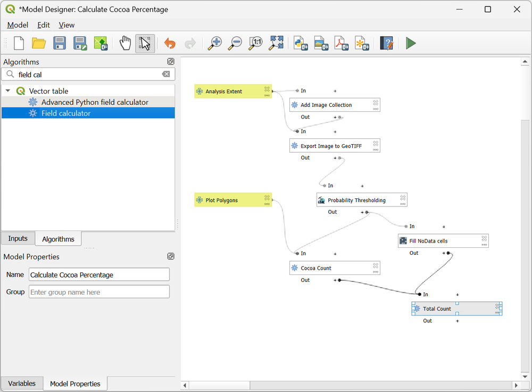Expand inputs above Probability Thresholding
532x392 pixels.
tap(362, 186)
